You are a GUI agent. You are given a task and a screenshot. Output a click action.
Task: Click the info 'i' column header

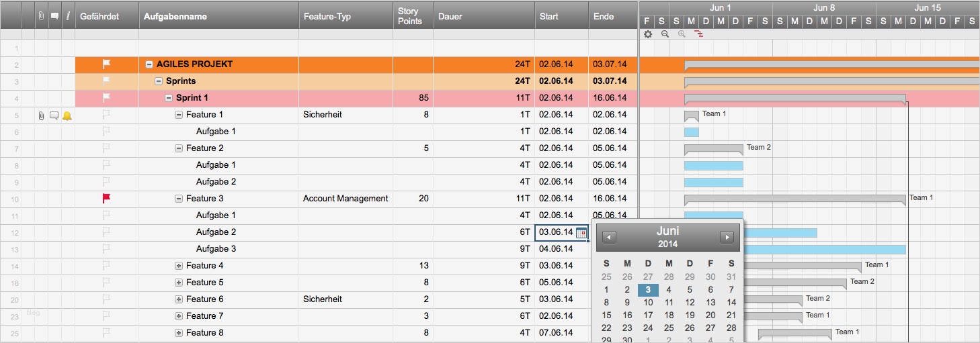click(68, 16)
